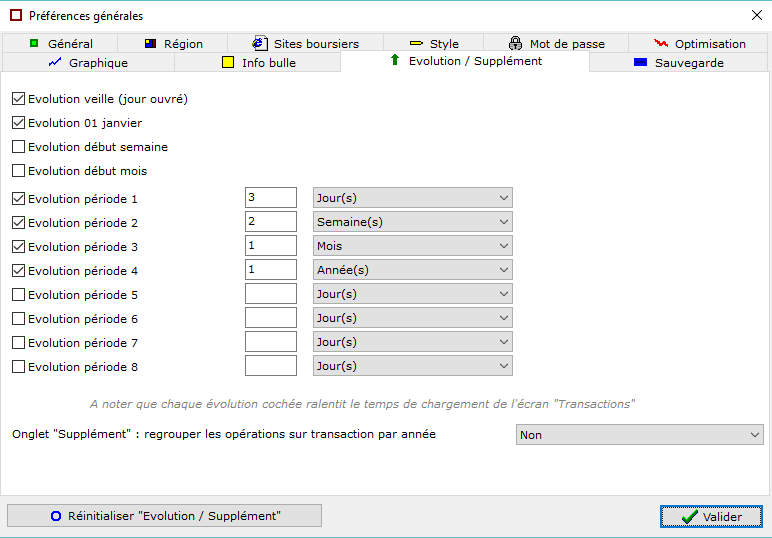Toggle Evolution période 1 checkbox

point(18,199)
